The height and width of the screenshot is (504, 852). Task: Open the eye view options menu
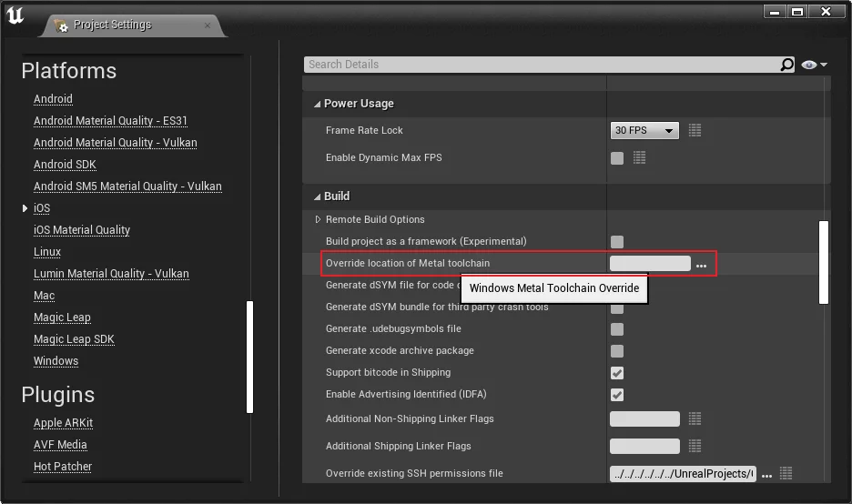tap(814, 65)
